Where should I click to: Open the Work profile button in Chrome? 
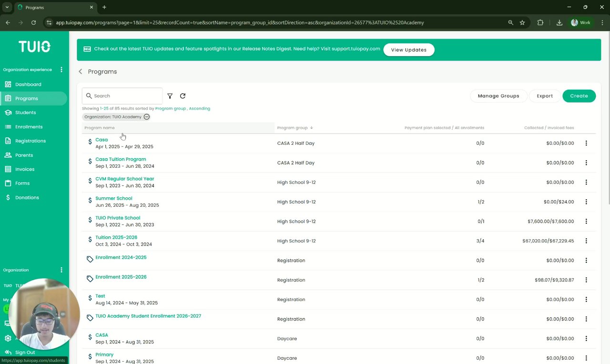[x=581, y=22]
